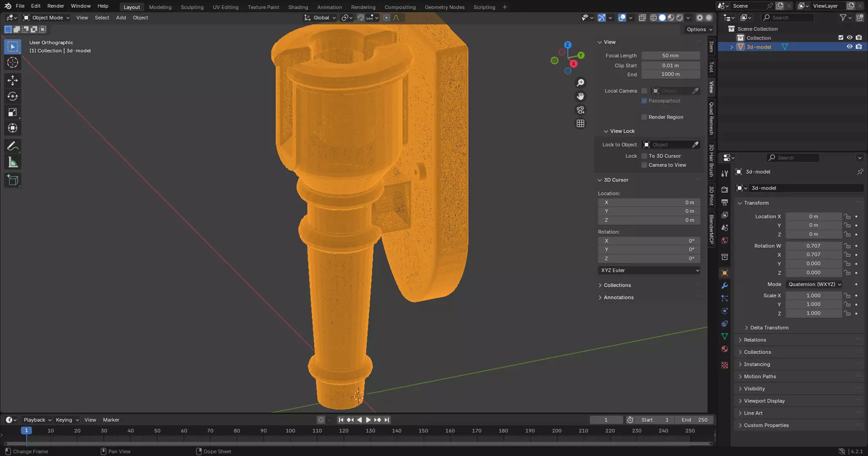This screenshot has height=456, width=868.
Task: Open the World properties tab icon
Action: (725, 240)
